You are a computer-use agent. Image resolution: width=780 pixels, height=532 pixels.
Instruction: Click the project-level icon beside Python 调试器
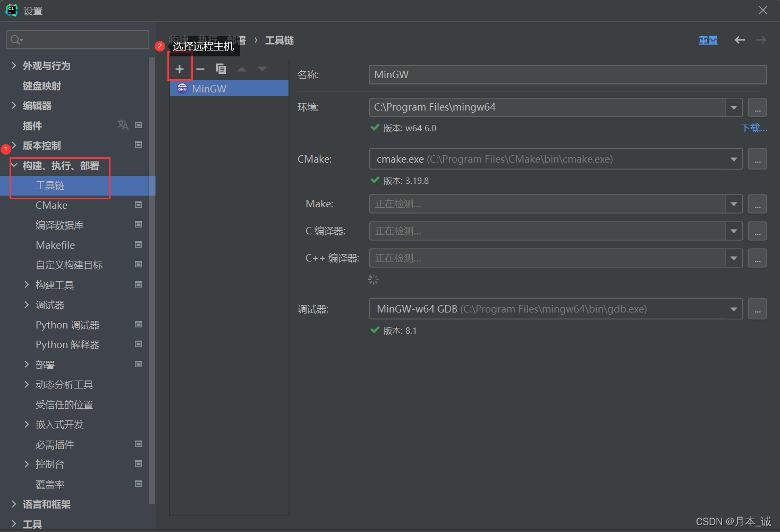click(x=139, y=324)
